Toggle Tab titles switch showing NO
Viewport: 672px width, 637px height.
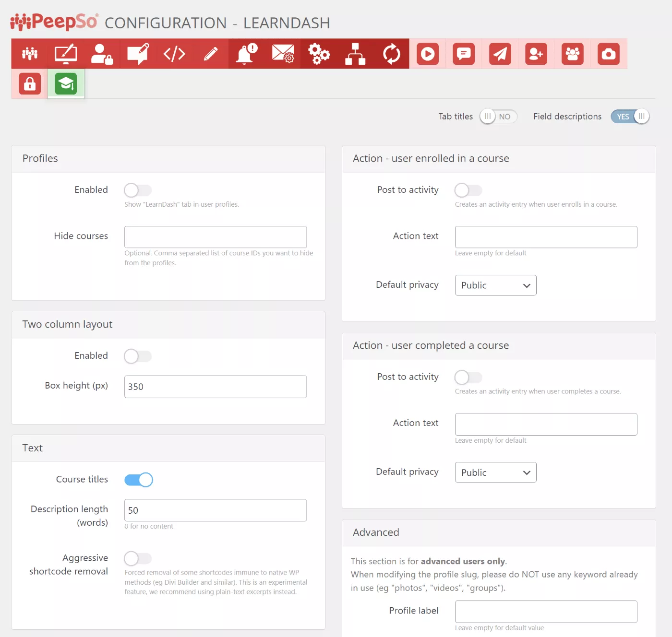coord(498,117)
